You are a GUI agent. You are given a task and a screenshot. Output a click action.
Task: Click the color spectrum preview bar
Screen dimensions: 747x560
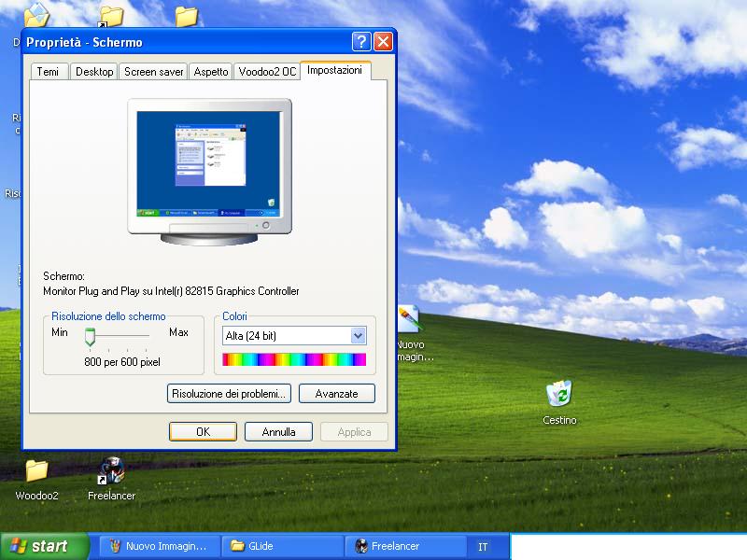[x=294, y=359]
